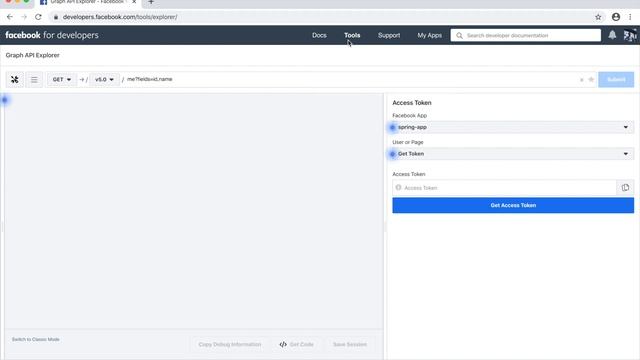
Task: Click Switch to Classic Mode link
Action: point(36,340)
